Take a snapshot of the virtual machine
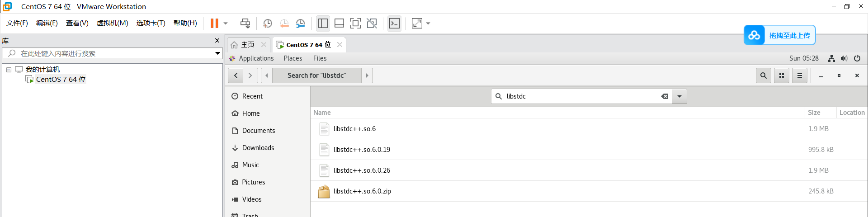 click(x=268, y=23)
